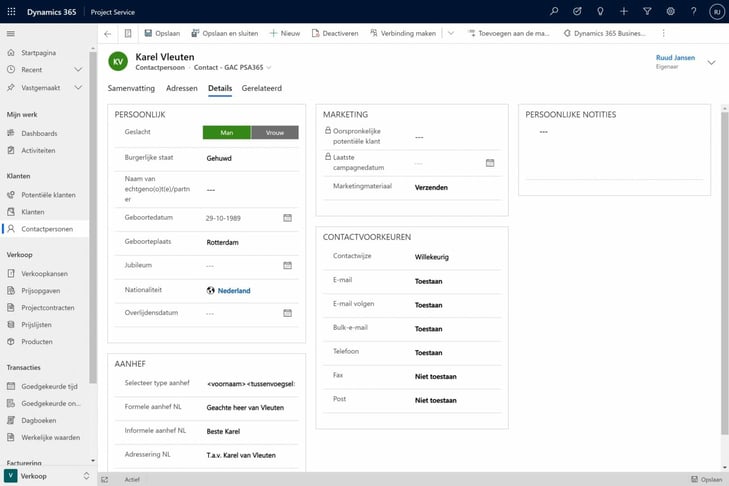729x486 pixels.
Task: Click Opslaan en sluiten
Action: [x=225, y=33]
